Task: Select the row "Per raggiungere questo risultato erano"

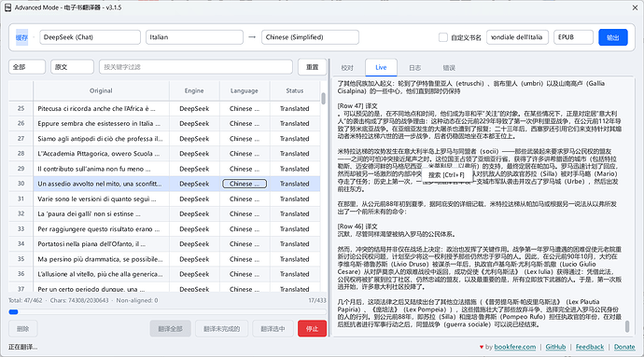Action: click(x=101, y=229)
